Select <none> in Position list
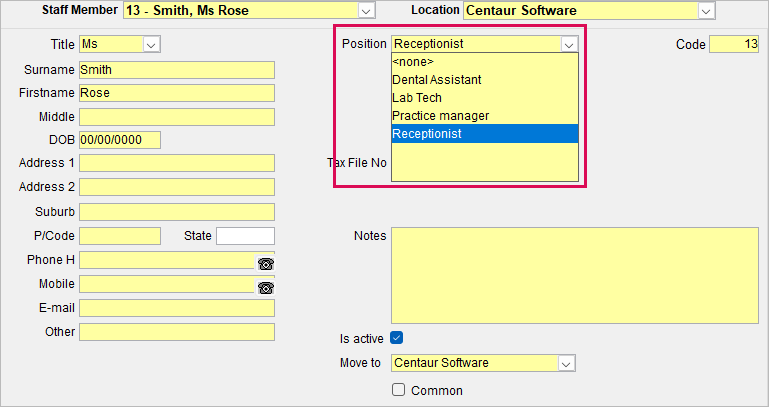 coord(485,62)
